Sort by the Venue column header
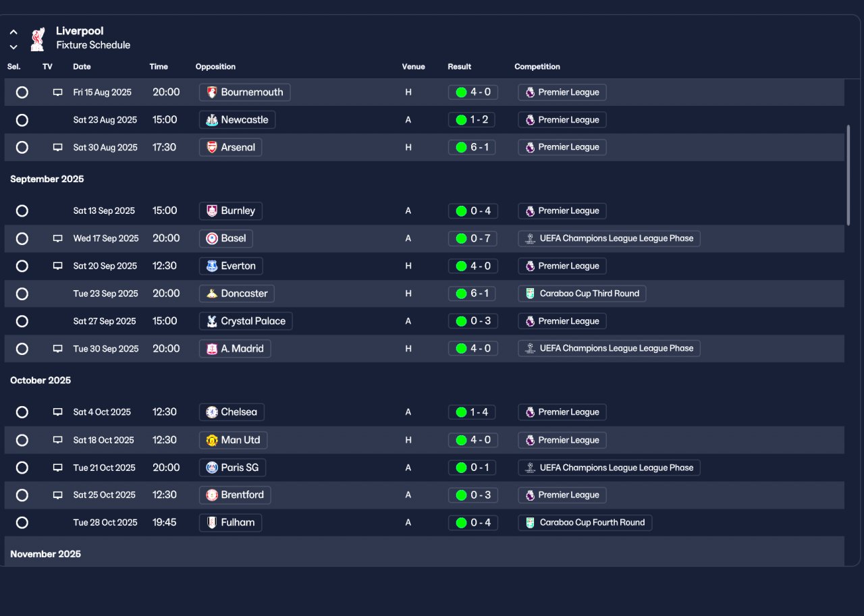This screenshot has width=864, height=616. pos(414,67)
